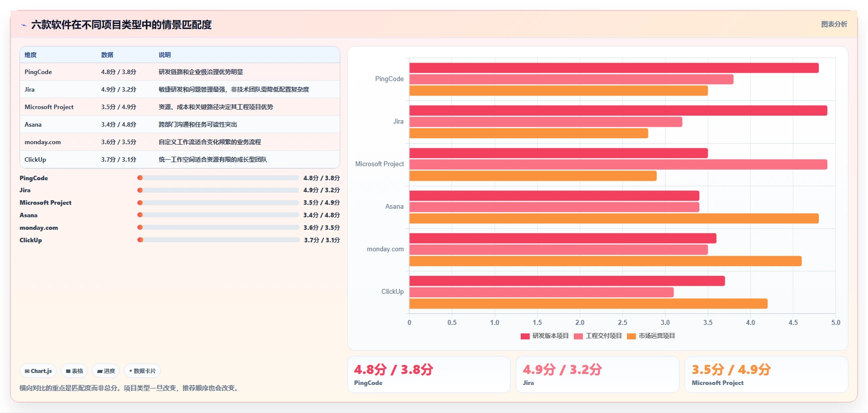868x413 pixels.
Task: Click Jira's orange 市场运营项目 bar
Action: pyautogui.click(x=529, y=133)
